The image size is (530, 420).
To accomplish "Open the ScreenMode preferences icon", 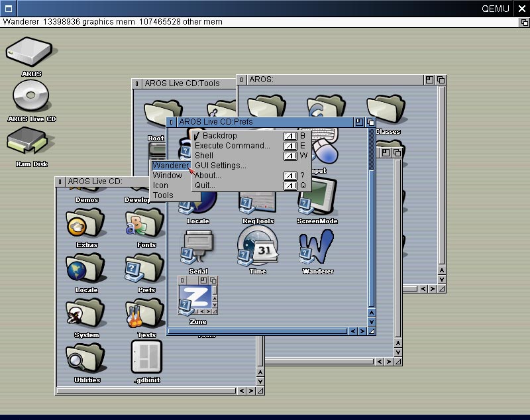I will pos(317,196).
